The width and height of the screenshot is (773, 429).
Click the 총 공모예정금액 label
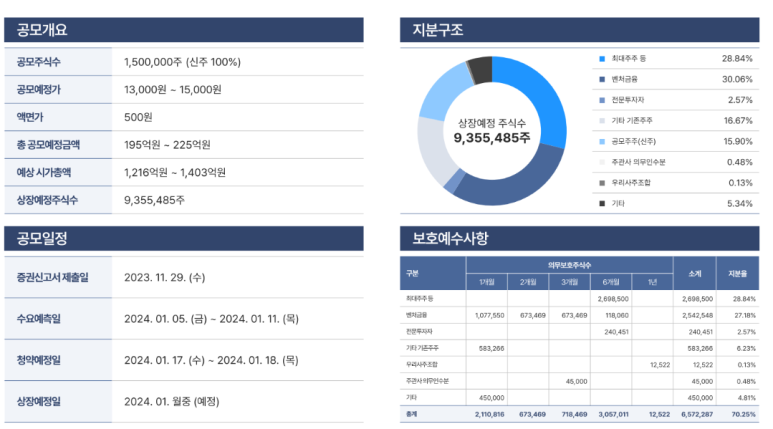tap(48, 145)
